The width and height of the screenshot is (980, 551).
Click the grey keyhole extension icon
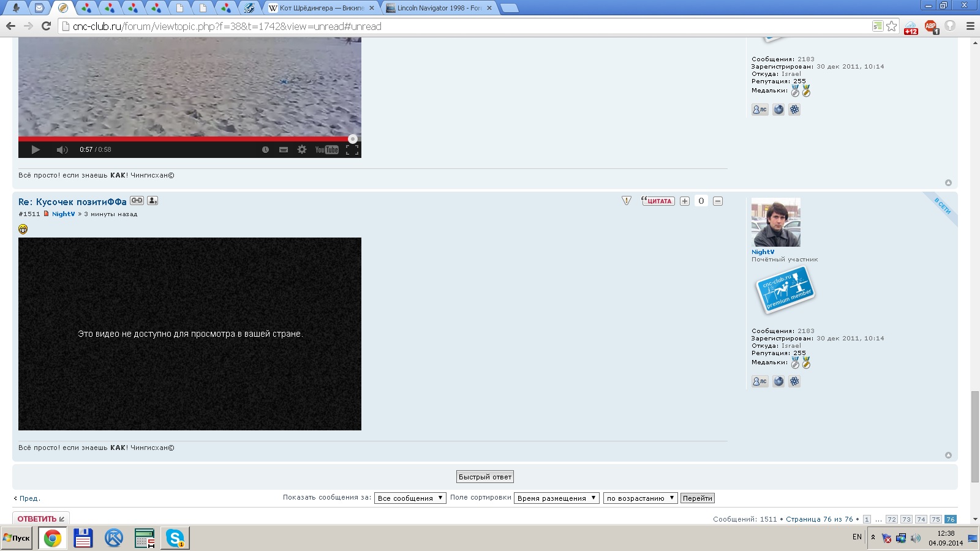[950, 26]
